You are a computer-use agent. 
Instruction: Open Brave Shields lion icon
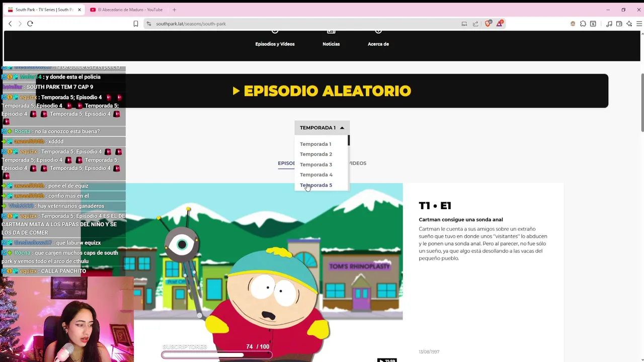coord(488,24)
